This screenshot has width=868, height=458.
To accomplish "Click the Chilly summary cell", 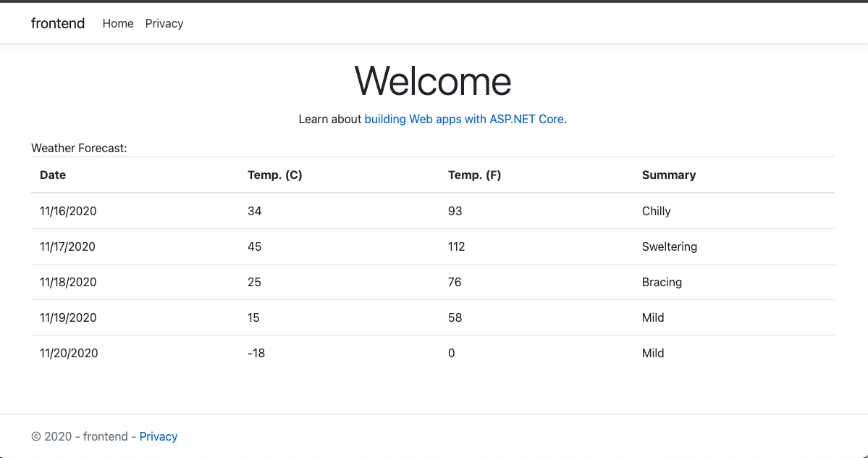I will (x=657, y=211).
